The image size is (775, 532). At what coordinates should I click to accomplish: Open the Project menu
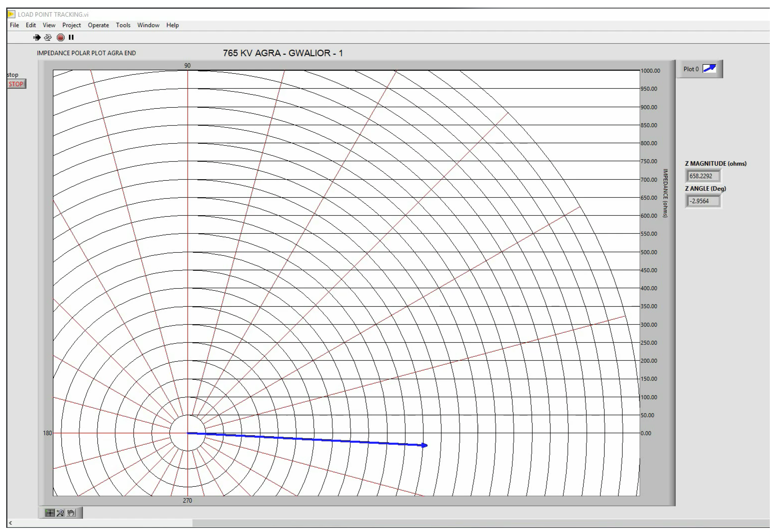pyautogui.click(x=71, y=25)
